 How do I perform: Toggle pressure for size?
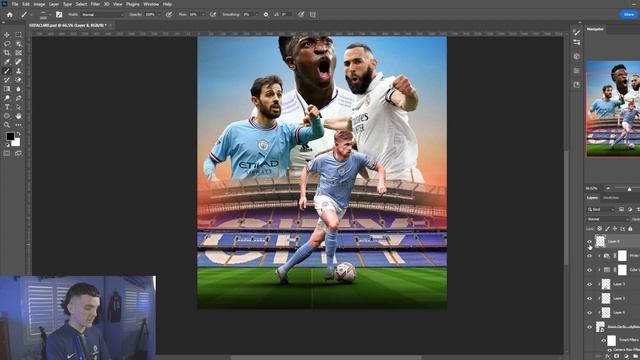(301, 14)
